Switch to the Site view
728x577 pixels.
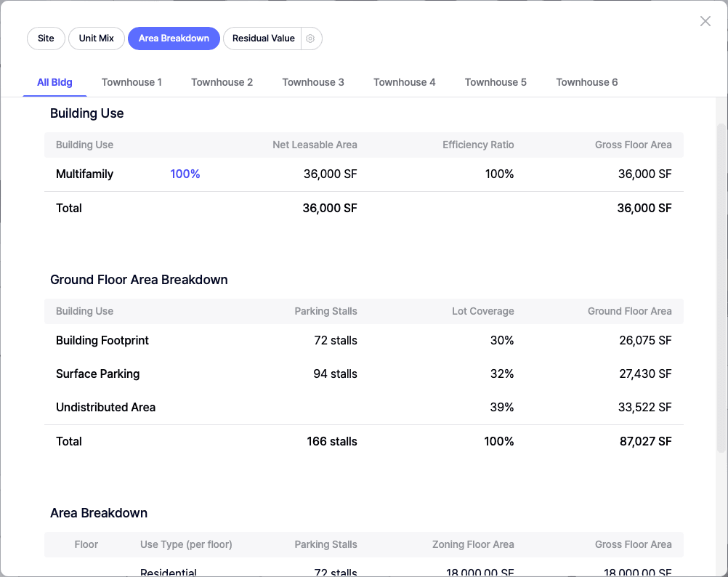46,39
